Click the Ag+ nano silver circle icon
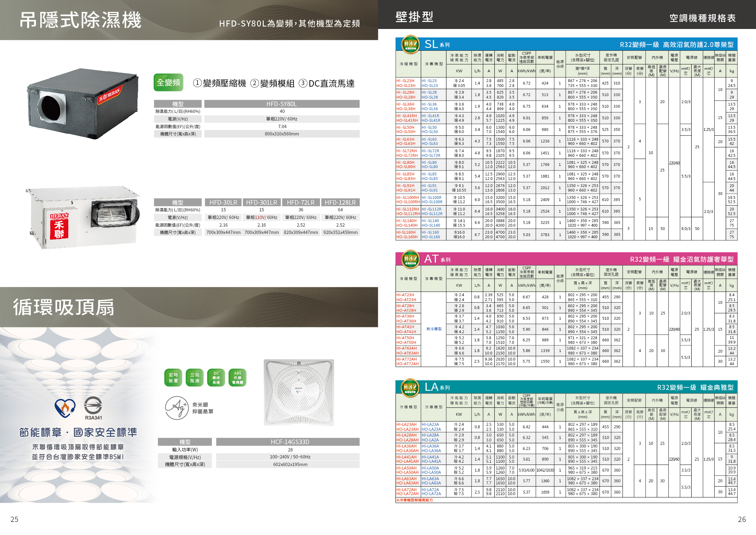The height and width of the screenshot is (535, 756). pyautogui.click(x=177, y=408)
